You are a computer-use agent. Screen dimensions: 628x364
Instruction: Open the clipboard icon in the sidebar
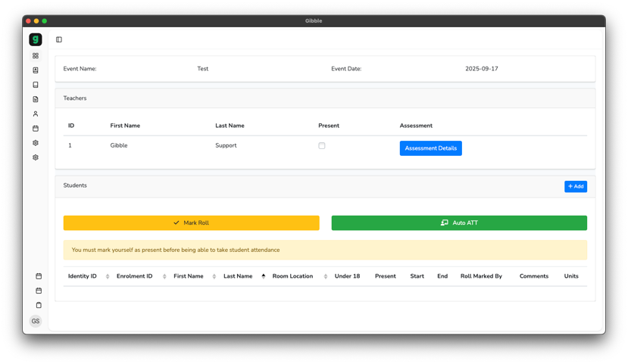coord(39,305)
